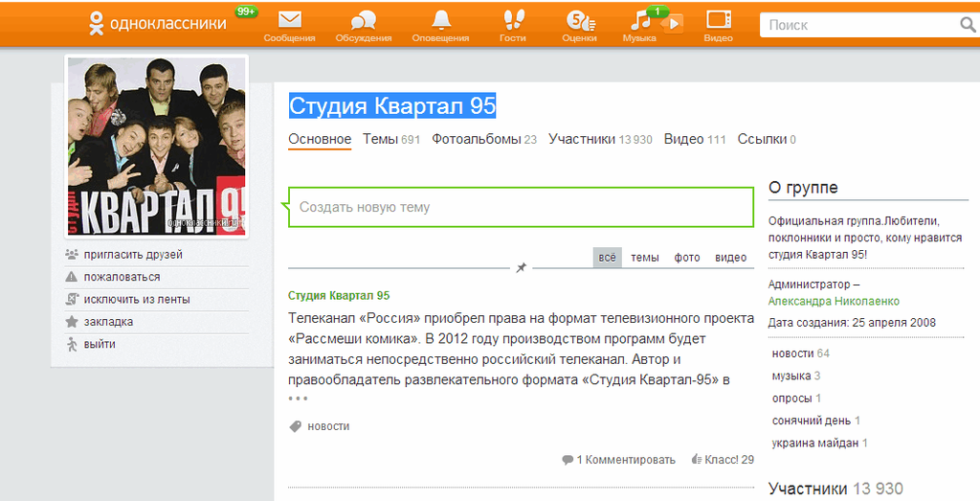Click the music play button
This screenshot has width=980, height=501.
pyautogui.click(x=673, y=24)
